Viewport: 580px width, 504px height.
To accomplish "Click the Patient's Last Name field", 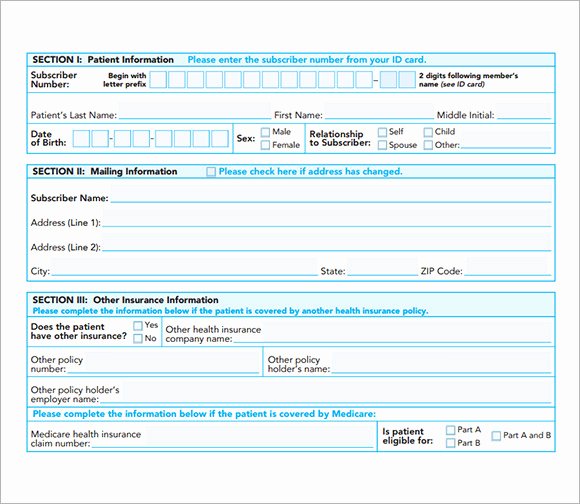I will click(x=195, y=111).
